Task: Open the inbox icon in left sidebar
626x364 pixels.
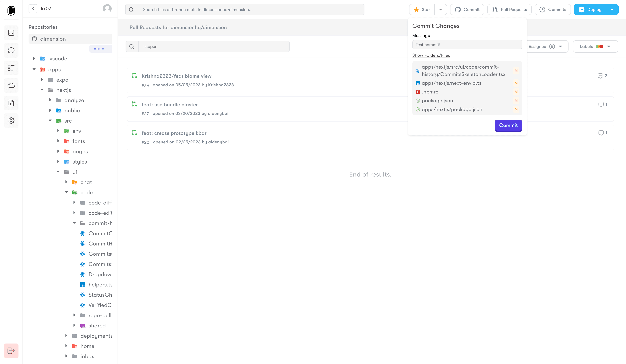Action: pyautogui.click(x=11, y=33)
